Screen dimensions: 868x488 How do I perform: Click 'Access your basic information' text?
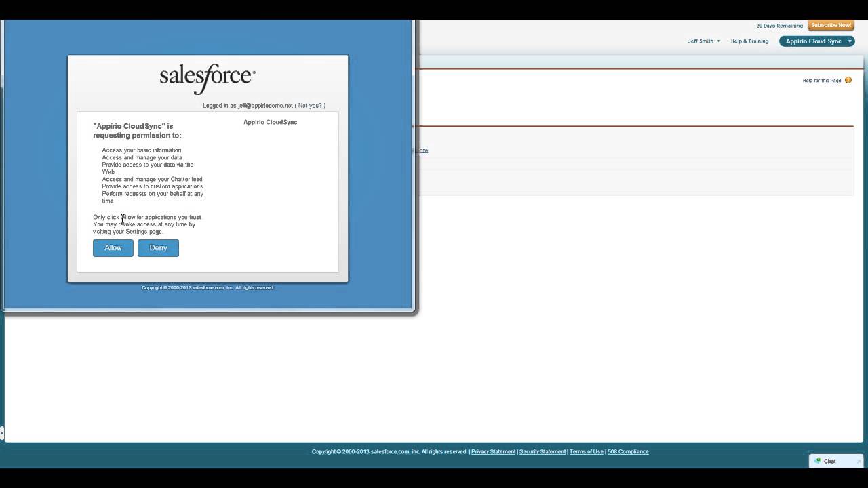[x=142, y=150]
